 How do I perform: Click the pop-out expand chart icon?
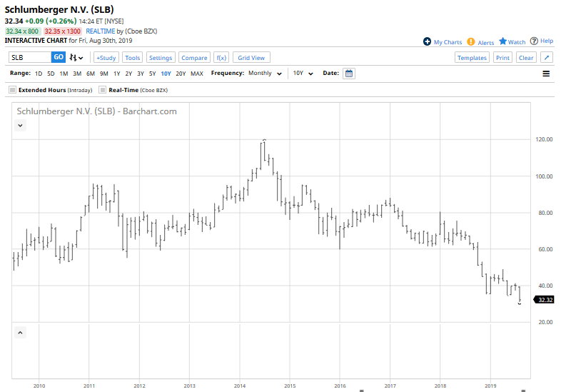pos(546,57)
